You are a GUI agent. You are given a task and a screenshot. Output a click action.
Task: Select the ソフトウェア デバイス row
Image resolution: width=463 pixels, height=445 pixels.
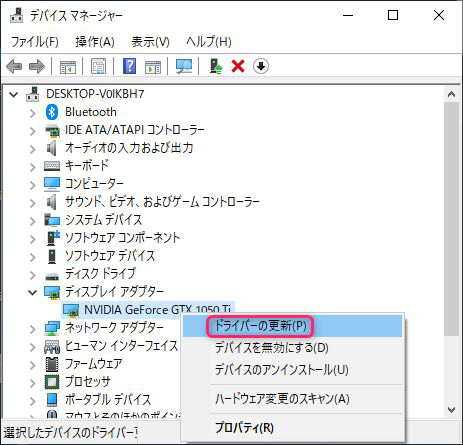click(x=110, y=256)
